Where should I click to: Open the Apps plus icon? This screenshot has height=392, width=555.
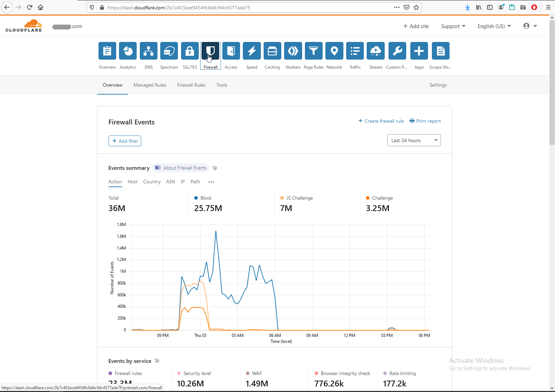(419, 51)
